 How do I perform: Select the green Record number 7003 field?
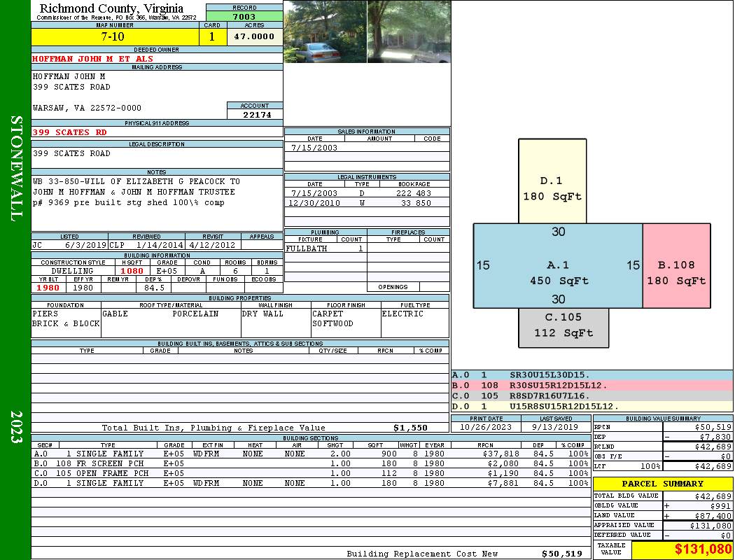tap(244, 17)
